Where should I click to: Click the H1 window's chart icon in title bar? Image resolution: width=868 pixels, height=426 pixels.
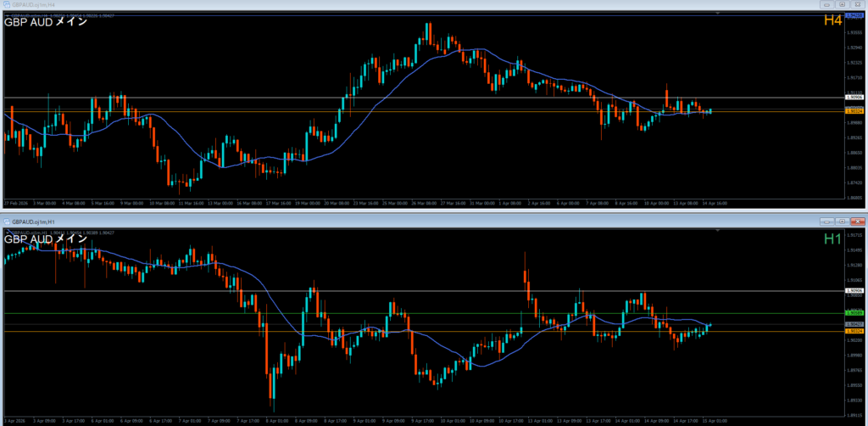pyautogui.click(x=6, y=221)
